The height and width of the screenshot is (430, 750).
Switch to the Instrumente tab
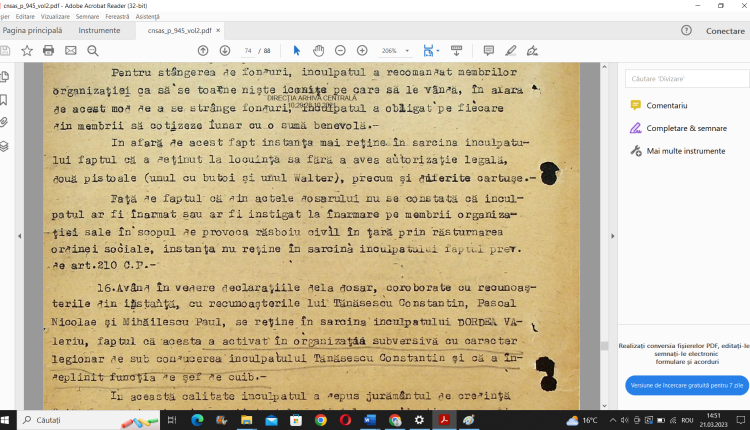coord(99,31)
